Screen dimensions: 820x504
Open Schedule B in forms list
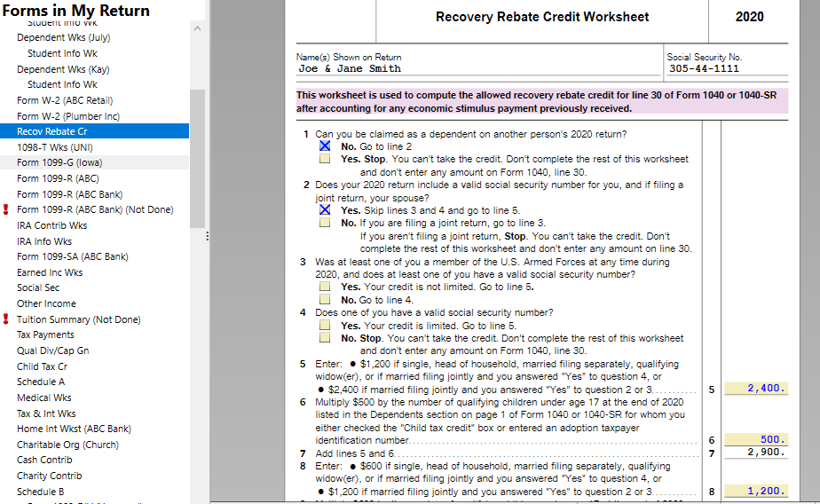tap(40, 492)
